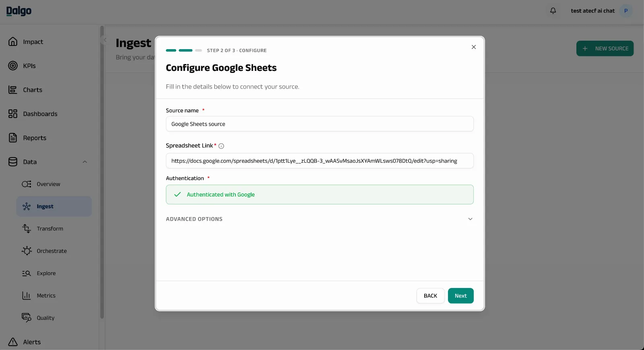Click the Next button

(461, 296)
